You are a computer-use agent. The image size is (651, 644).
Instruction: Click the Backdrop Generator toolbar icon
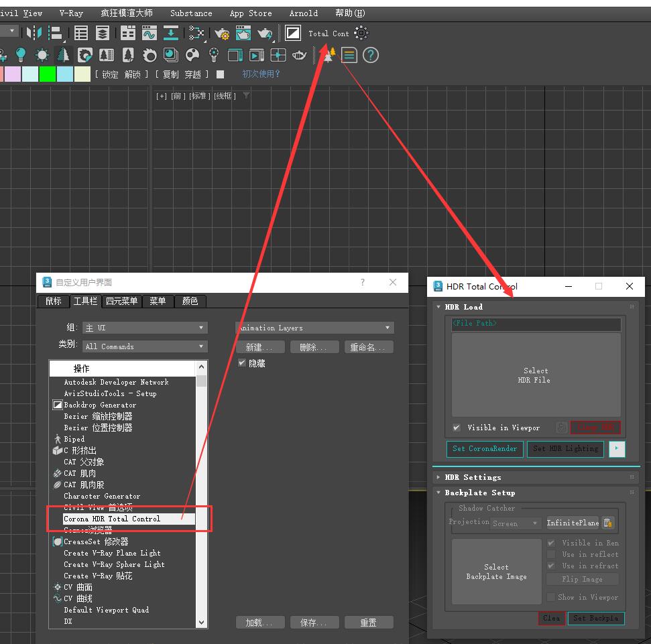coord(293,33)
